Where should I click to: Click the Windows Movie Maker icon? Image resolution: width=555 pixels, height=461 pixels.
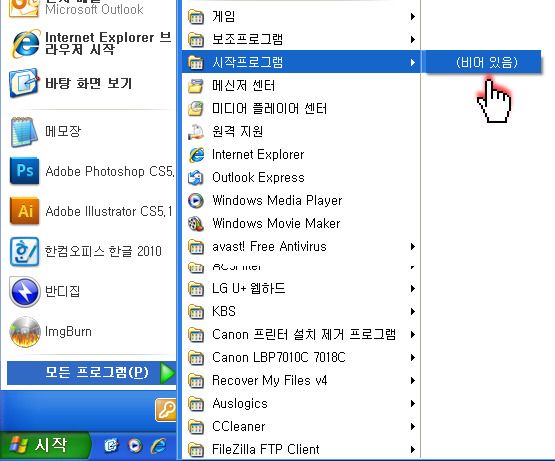coord(196,224)
